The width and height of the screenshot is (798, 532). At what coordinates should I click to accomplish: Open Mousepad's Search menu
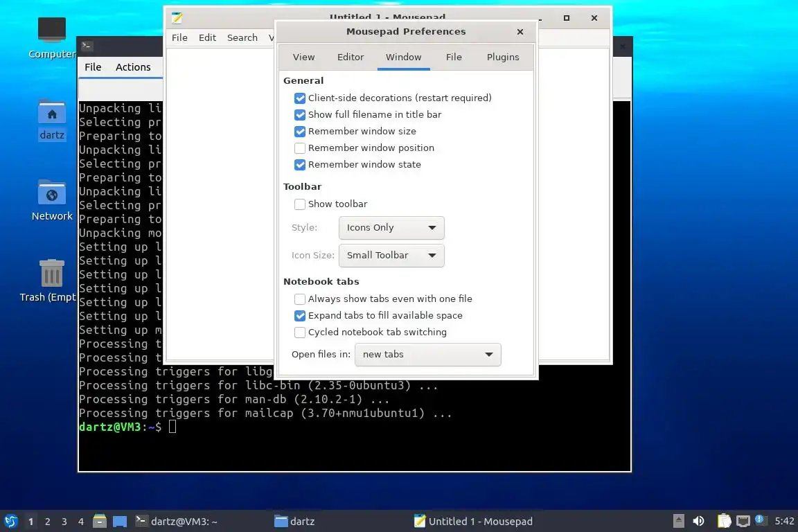tap(242, 37)
